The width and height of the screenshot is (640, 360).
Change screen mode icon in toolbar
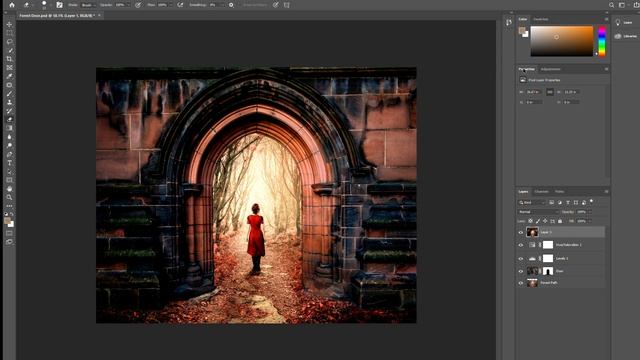(x=9, y=242)
